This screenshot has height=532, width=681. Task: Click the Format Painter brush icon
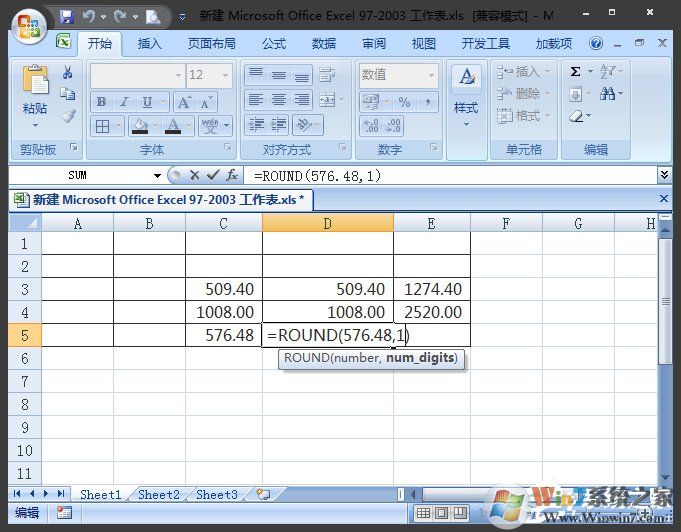(68, 116)
